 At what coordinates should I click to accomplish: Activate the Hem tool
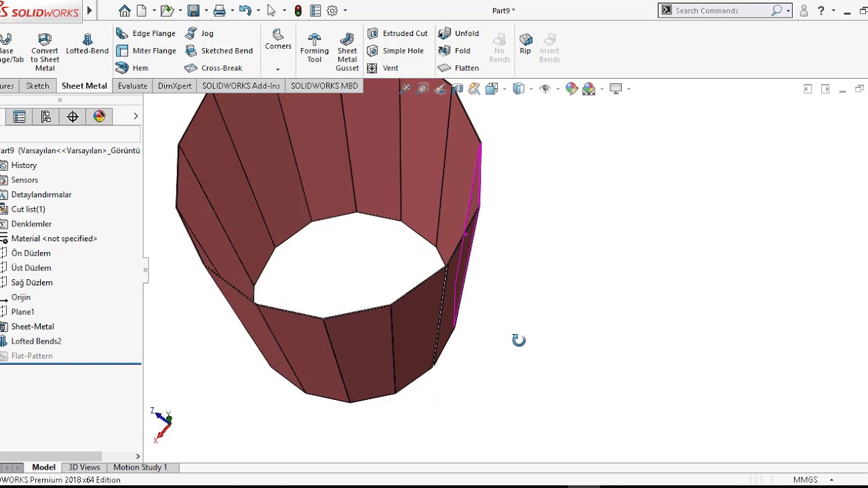pos(132,68)
